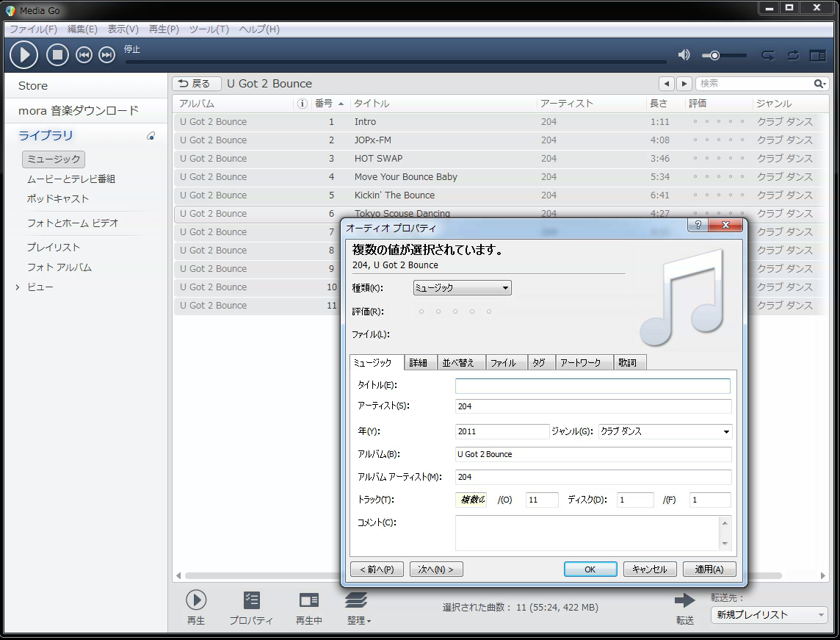Viewport: 840px width, 640px height.
Task: Open dialog help question mark button
Action: point(698,225)
